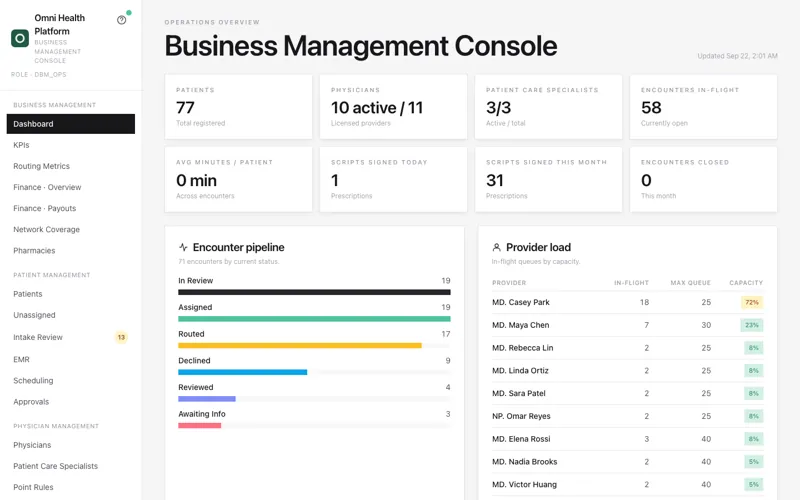Click provider name MD. Sara Patel

518,393
